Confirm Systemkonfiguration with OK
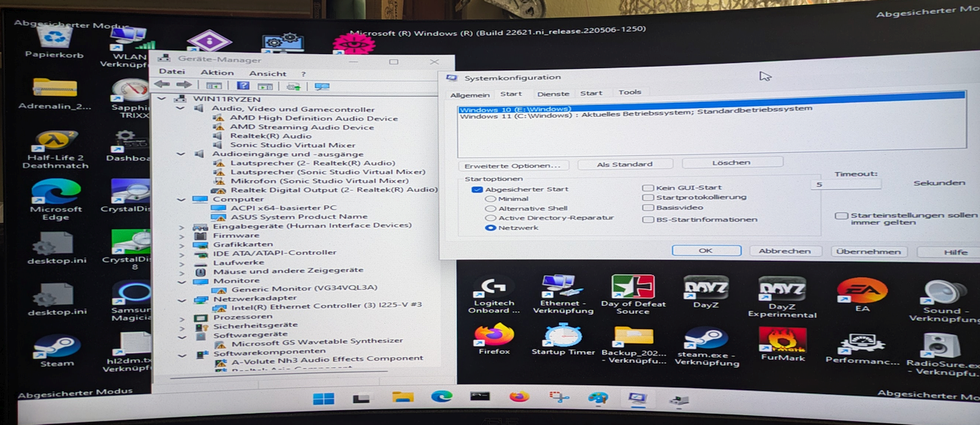 point(706,251)
